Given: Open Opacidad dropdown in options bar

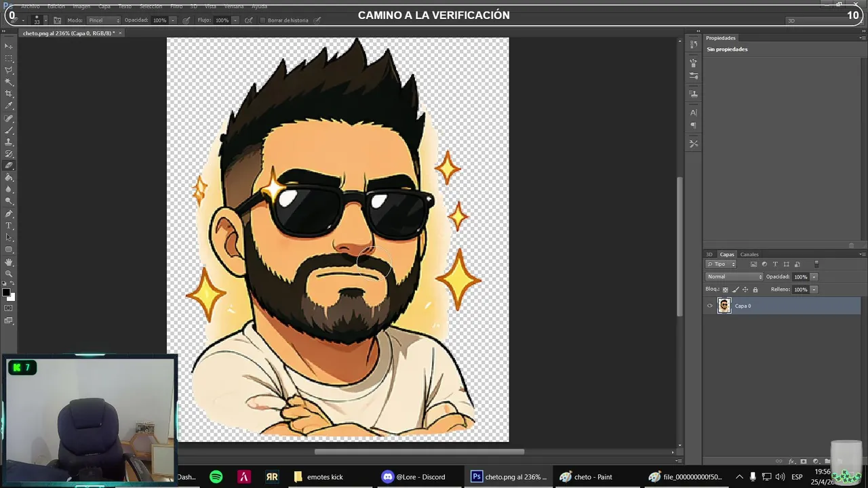Looking at the screenshot, I should pos(173,20).
